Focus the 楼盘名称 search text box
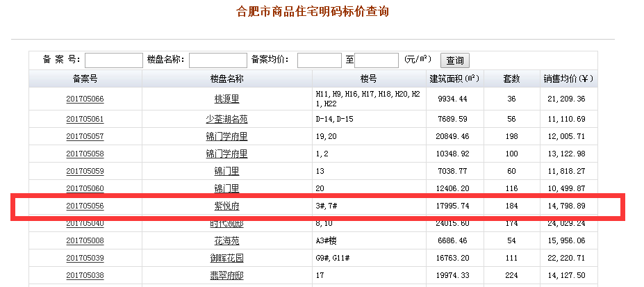644x287 pixels. pyautogui.click(x=217, y=60)
